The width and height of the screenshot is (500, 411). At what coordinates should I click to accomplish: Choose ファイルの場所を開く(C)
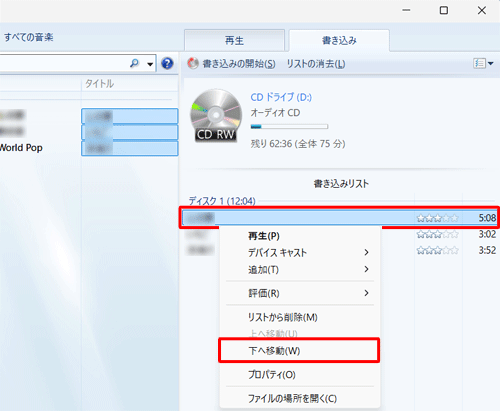click(292, 398)
